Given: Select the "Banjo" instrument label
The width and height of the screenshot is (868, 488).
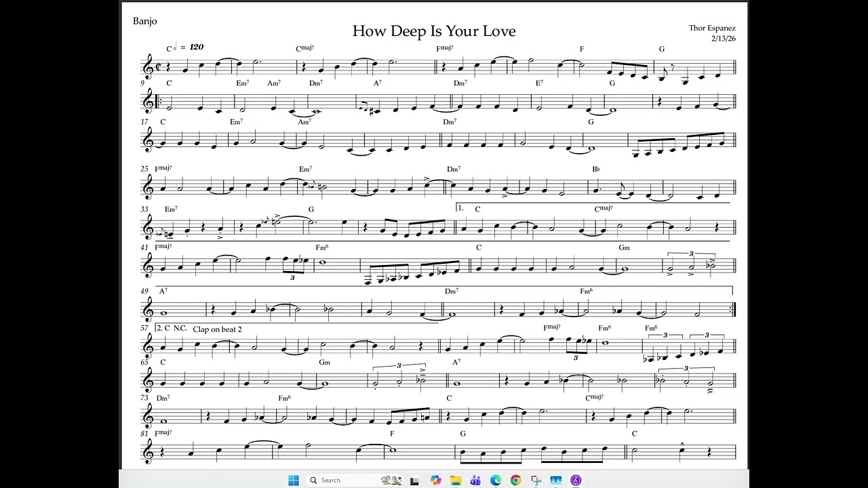Looking at the screenshot, I should point(144,21).
